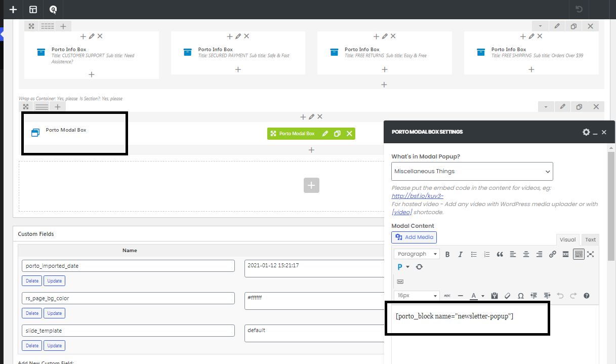Open text color dropdown arrow

click(x=482, y=296)
